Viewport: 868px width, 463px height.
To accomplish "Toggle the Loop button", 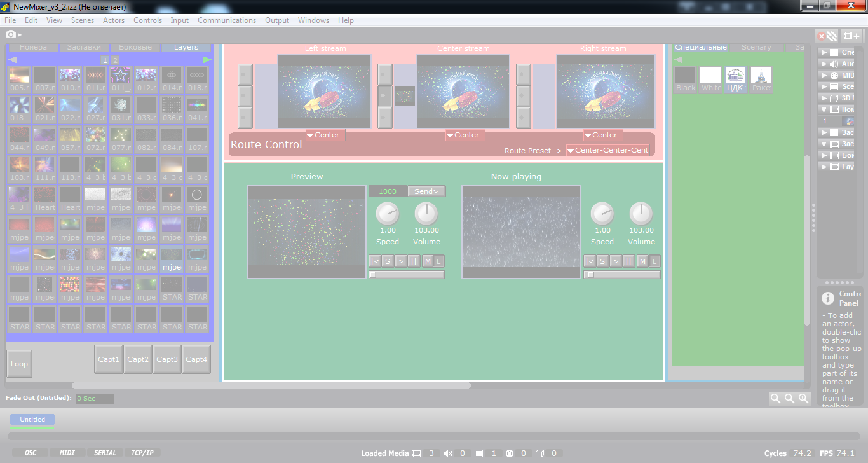I will [x=19, y=364].
